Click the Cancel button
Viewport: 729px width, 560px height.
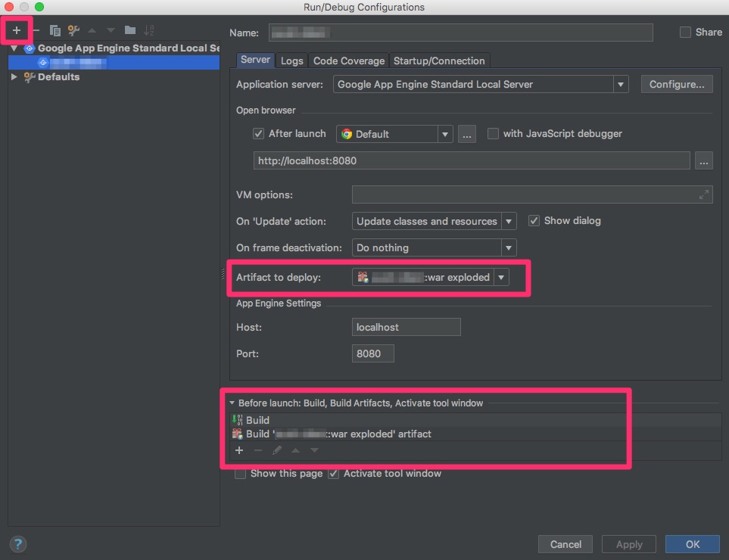click(565, 544)
